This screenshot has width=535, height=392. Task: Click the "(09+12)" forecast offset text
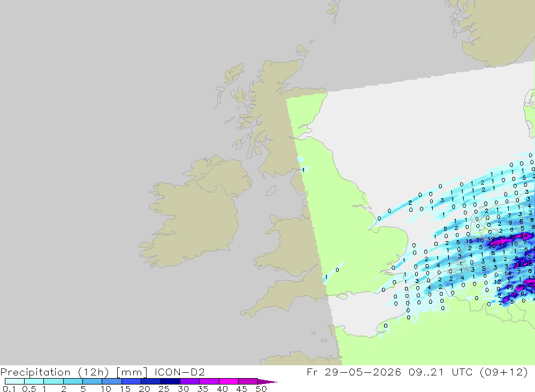(x=503, y=372)
